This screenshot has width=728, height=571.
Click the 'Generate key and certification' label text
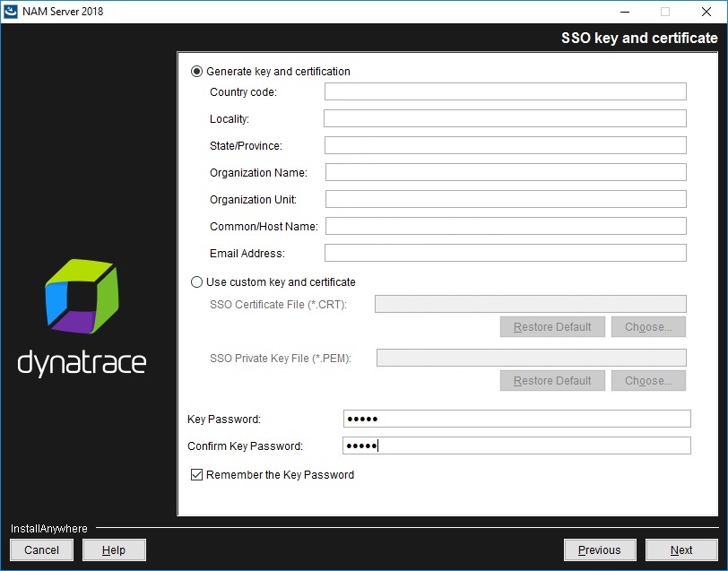click(x=278, y=72)
